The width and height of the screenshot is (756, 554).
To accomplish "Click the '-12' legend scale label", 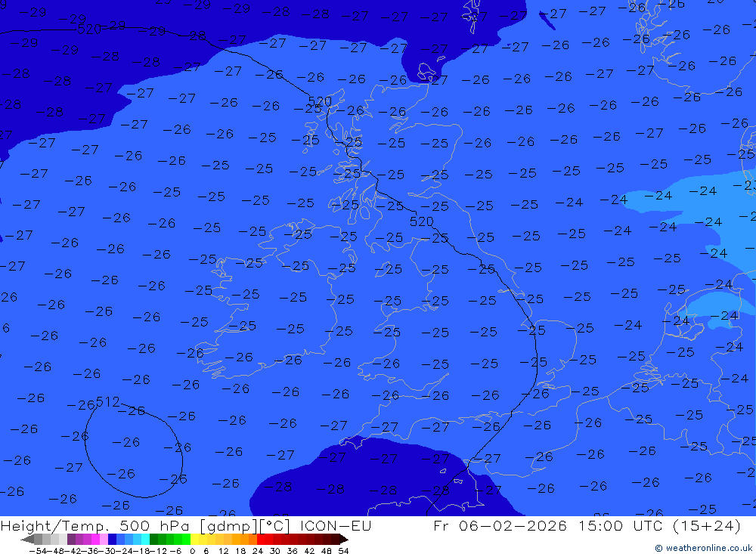I will click(159, 551).
